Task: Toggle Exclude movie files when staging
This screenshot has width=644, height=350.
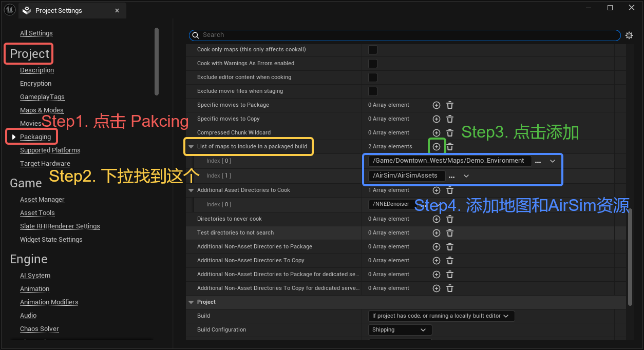Action: coord(373,91)
